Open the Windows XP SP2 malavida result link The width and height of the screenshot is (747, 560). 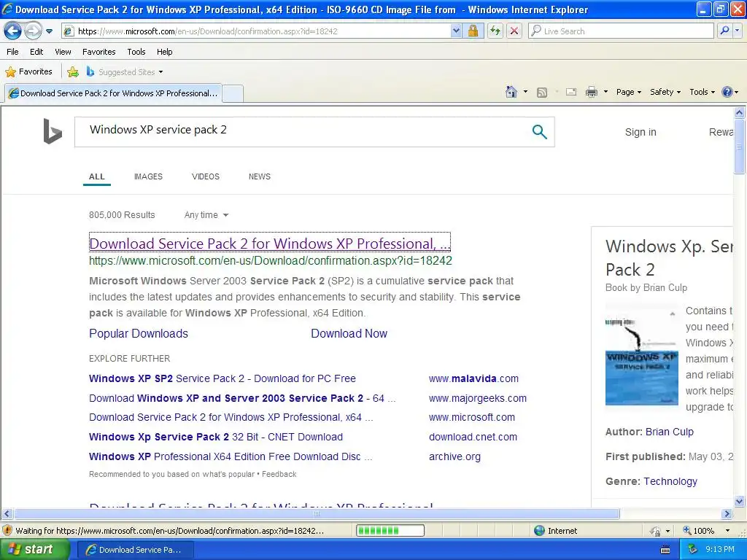(222, 378)
